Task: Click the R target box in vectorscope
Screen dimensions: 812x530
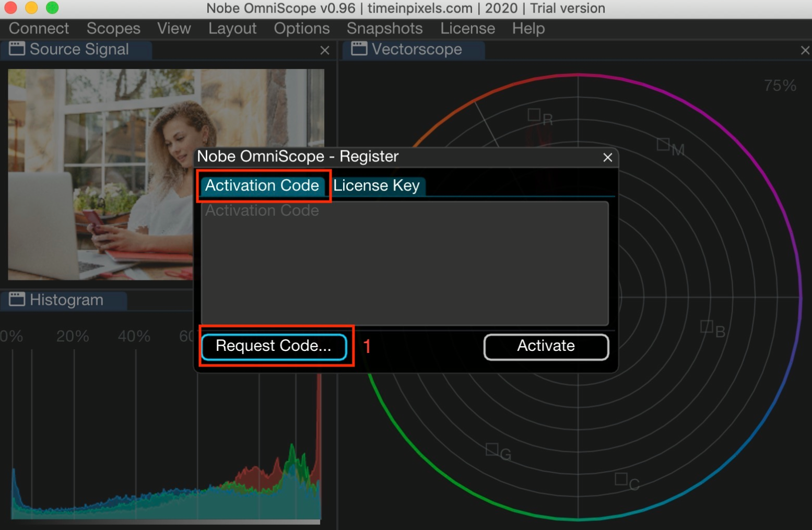Action: pyautogui.click(x=534, y=114)
